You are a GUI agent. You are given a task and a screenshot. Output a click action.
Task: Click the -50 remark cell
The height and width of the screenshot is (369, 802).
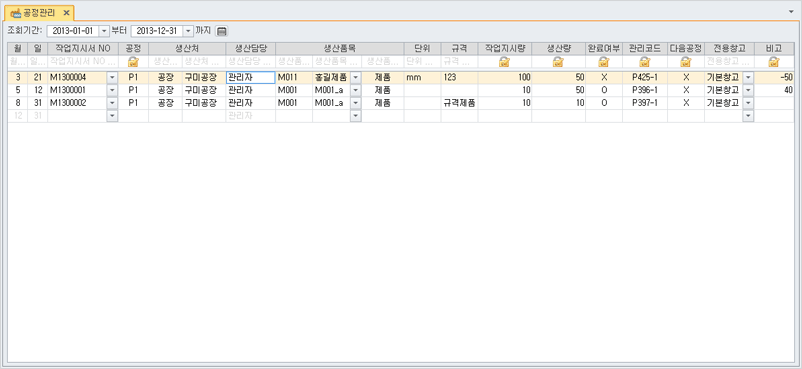(774, 78)
